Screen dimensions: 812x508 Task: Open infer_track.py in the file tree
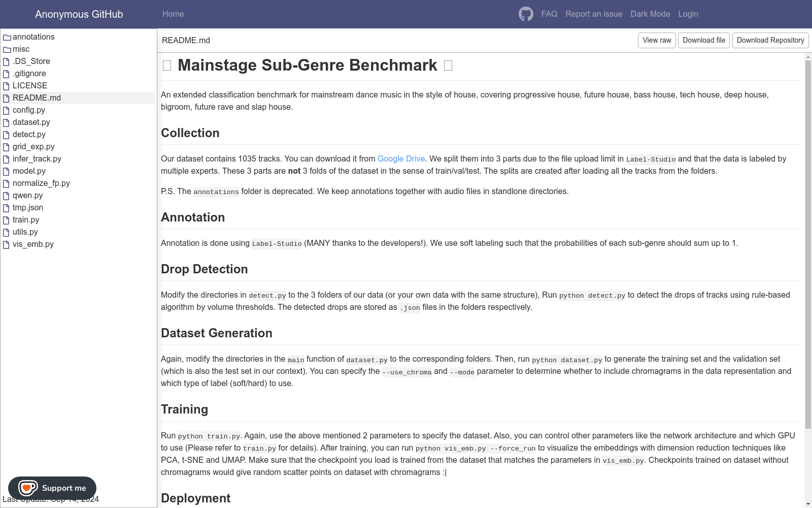point(37,159)
